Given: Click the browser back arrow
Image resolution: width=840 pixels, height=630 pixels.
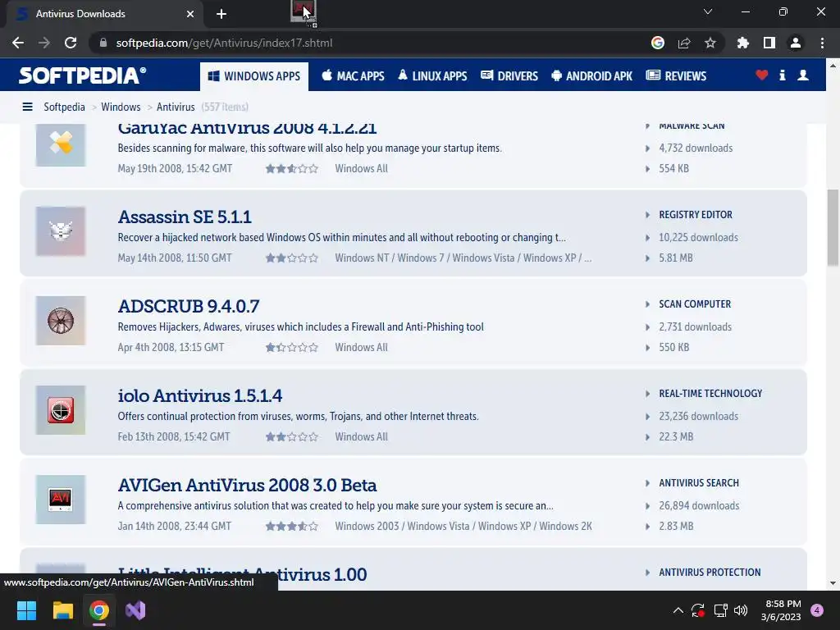Looking at the screenshot, I should [x=18, y=43].
